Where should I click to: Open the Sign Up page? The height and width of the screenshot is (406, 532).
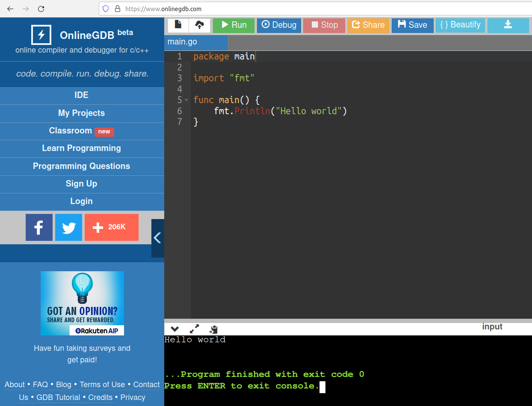click(82, 184)
